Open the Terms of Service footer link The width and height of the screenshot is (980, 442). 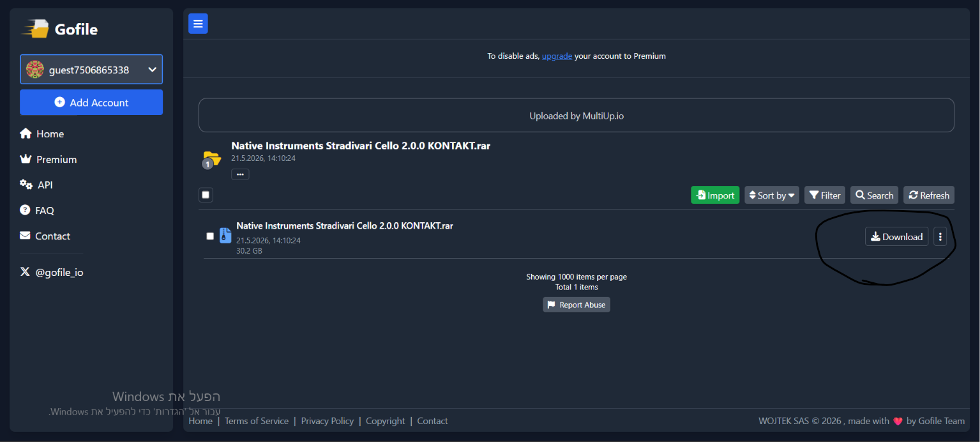pos(257,421)
